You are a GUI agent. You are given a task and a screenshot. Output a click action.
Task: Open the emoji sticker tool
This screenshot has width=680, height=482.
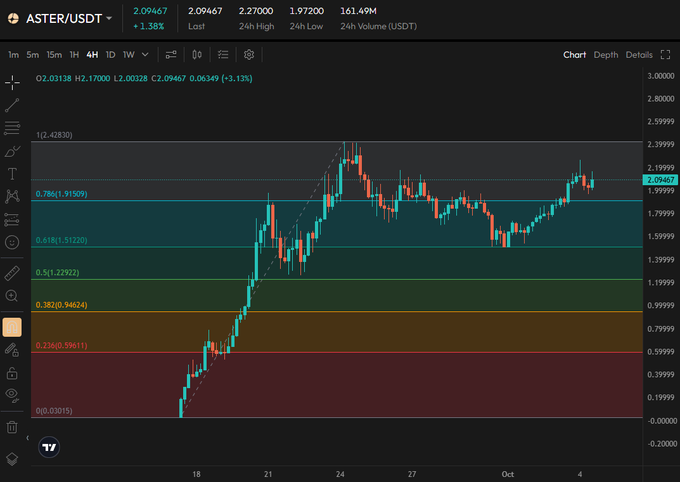(12, 242)
